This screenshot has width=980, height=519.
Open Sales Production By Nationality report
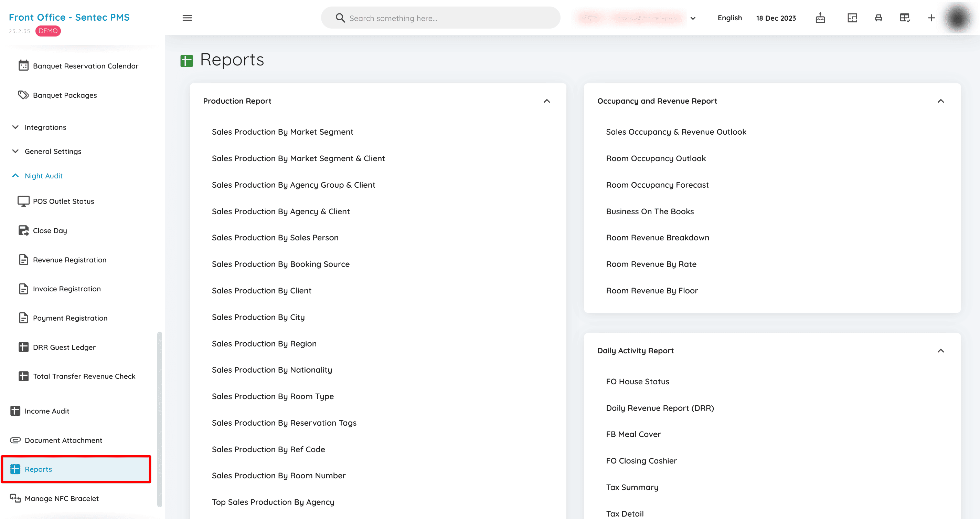[271, 370]
